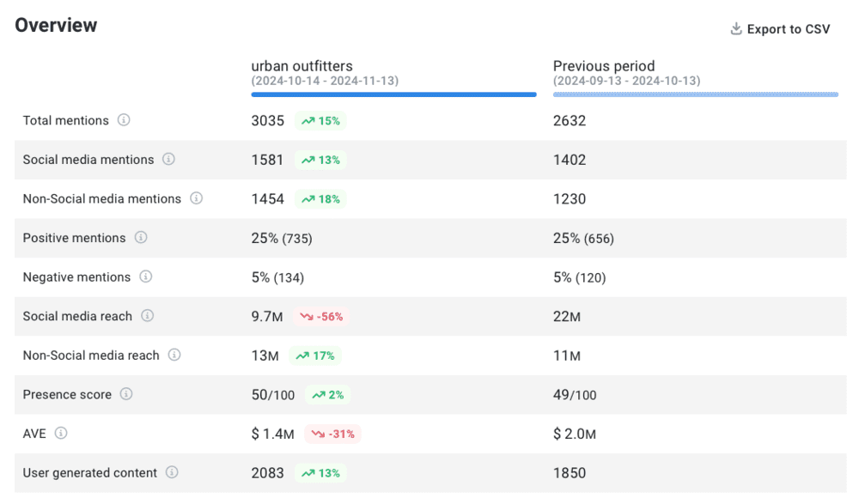
Task: Click the 15% Total mentions increase badge
Action: coord(320,121)
